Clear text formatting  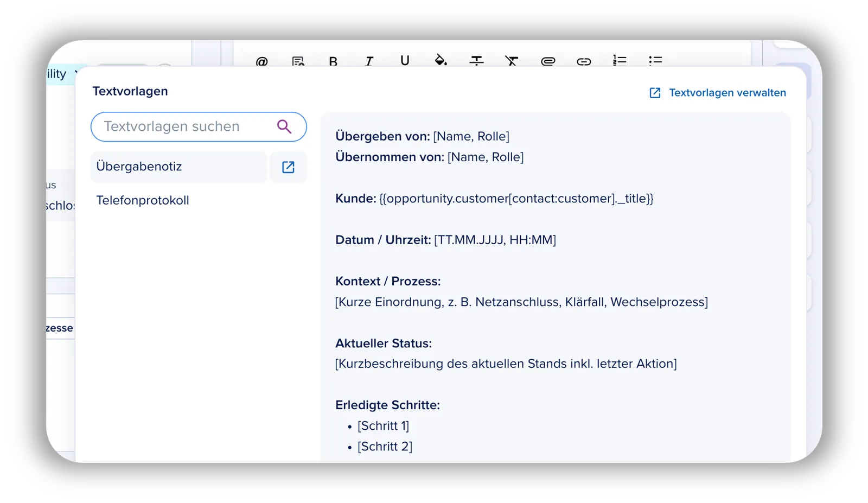coord(512,61)
